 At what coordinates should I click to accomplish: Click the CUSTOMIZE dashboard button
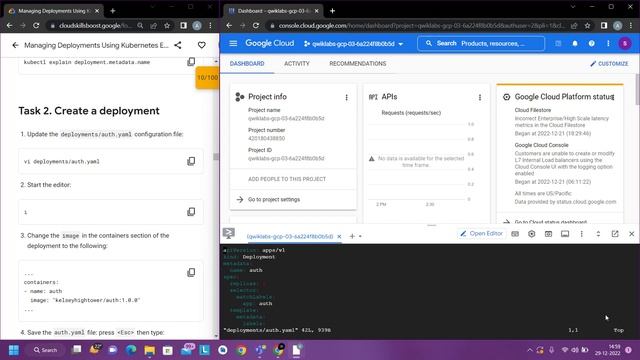609,64
